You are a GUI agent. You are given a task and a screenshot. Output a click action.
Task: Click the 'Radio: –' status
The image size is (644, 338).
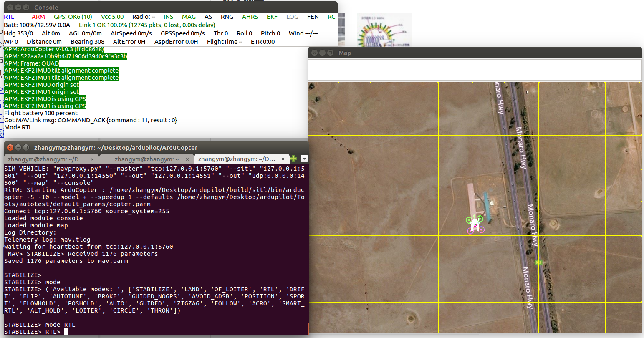pyautogui.click(x=144, y=17)
